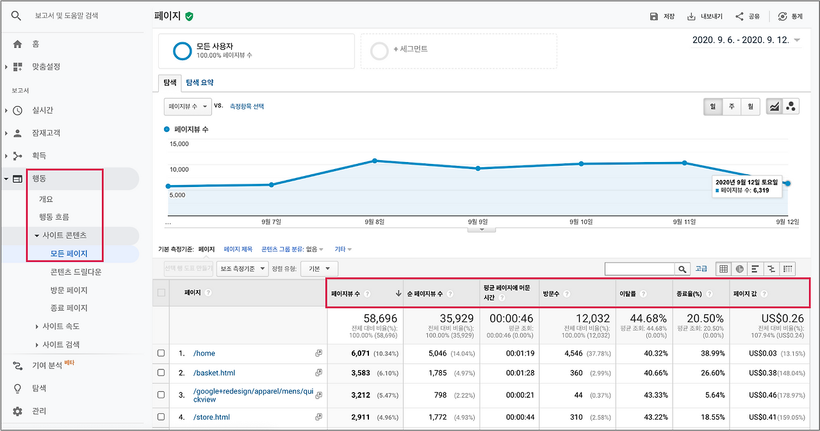The image size is (820, 431).
Task: Switch to pie chart table view icon
Action: click(x=739, y=268)
